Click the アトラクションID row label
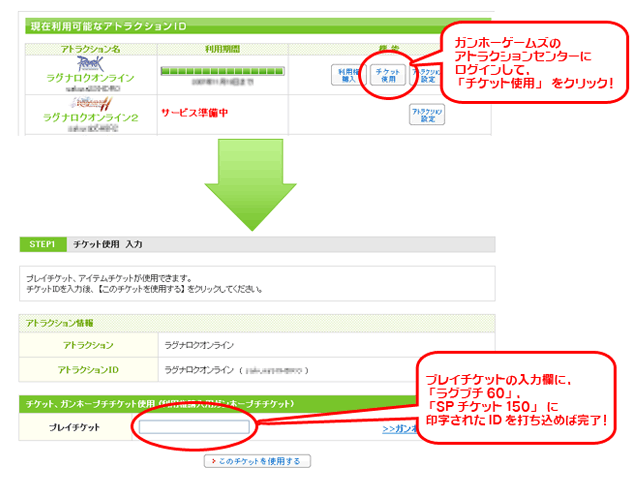The width and height of the screenshot is (640, 480). [89, 370]
